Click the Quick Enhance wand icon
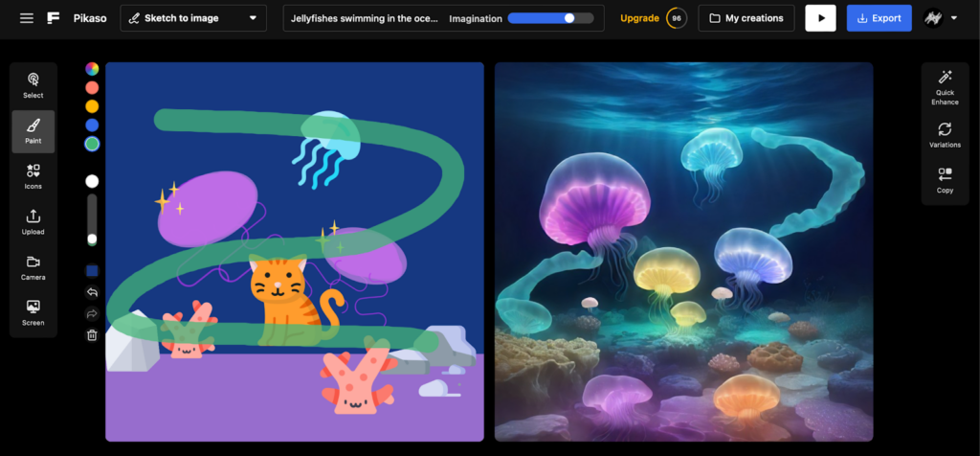Viewport: 980px width, 456px height. 945,84
